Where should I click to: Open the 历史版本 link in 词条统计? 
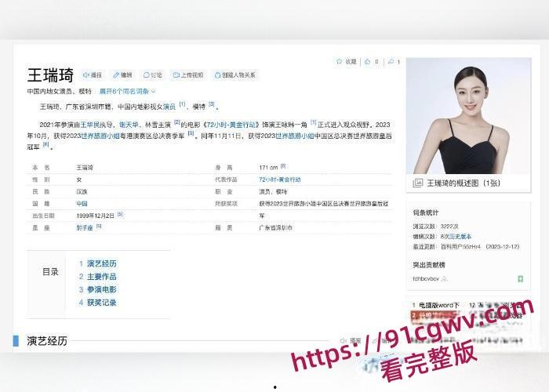(x=460, y=237)
